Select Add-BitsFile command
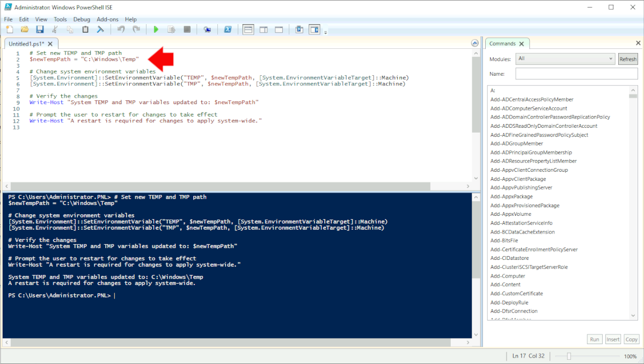644x364 pixels. click(504, 241)
